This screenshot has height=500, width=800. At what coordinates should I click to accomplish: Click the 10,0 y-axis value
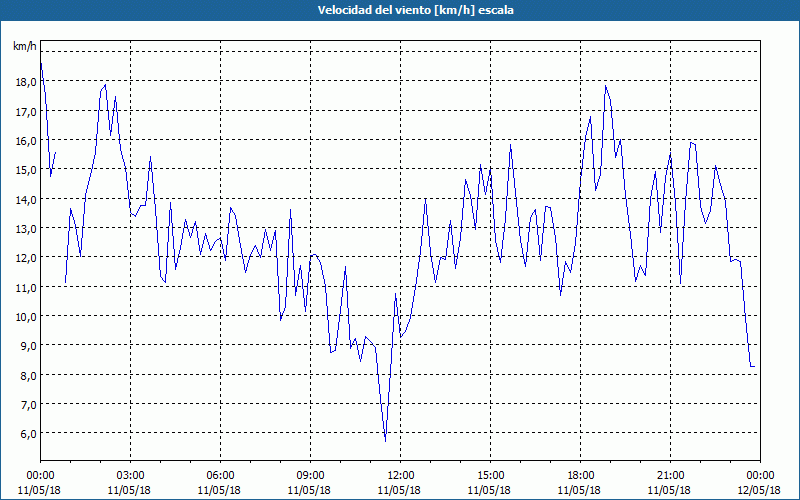coord(27,316)
